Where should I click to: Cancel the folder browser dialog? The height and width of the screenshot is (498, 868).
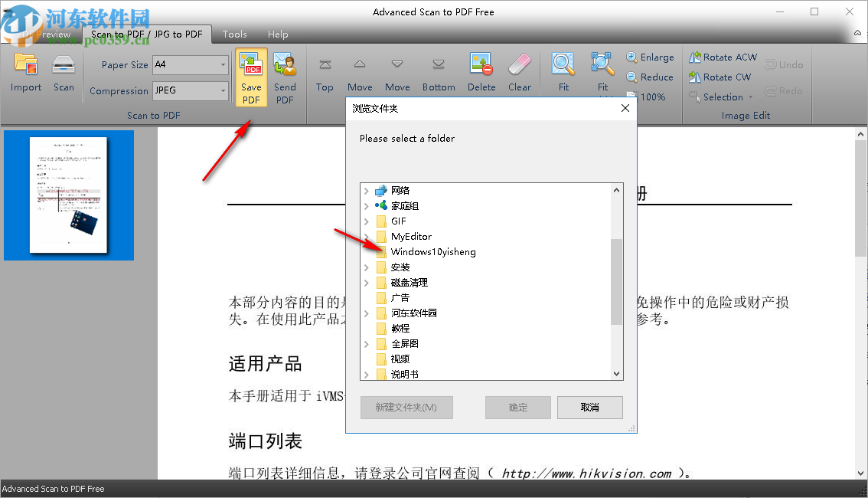(589, 407)
